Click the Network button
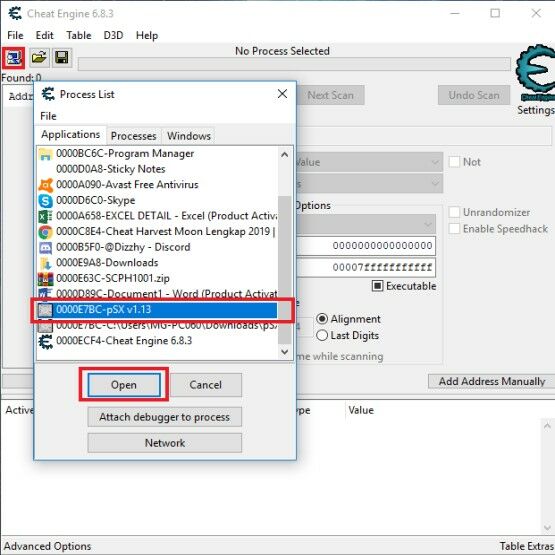 tap(165, 443)
